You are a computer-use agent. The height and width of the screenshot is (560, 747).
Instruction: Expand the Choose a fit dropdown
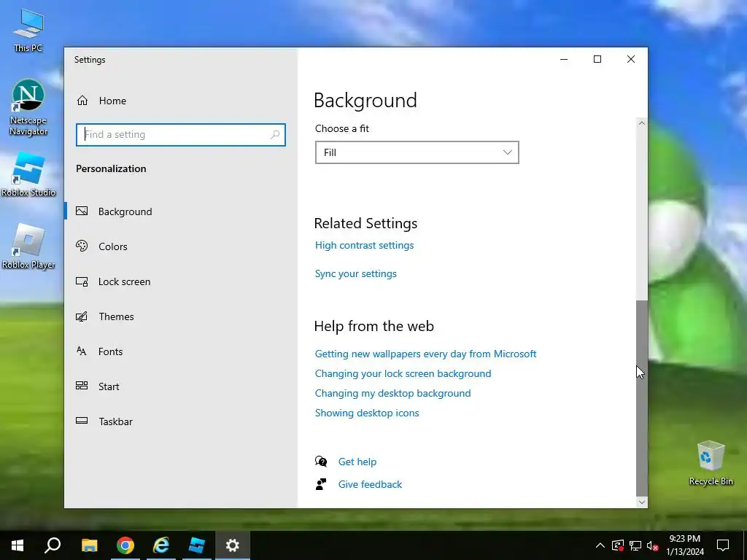pyautogui.click(x=417, y=152)
